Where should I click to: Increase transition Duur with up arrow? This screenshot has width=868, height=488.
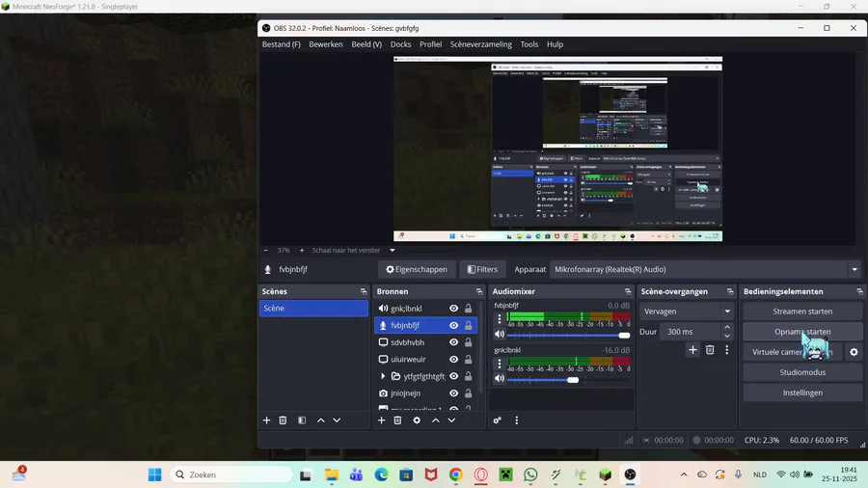tap(727, 328)
